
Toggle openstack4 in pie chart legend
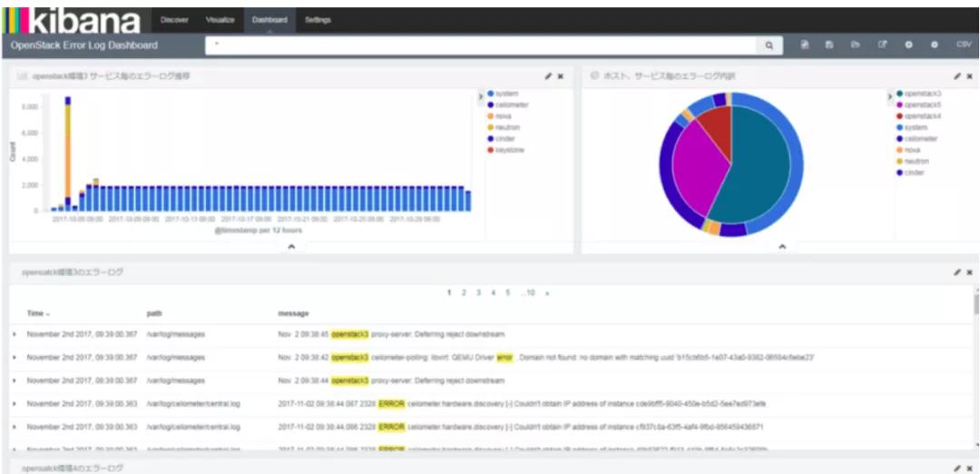coord(918,116)
